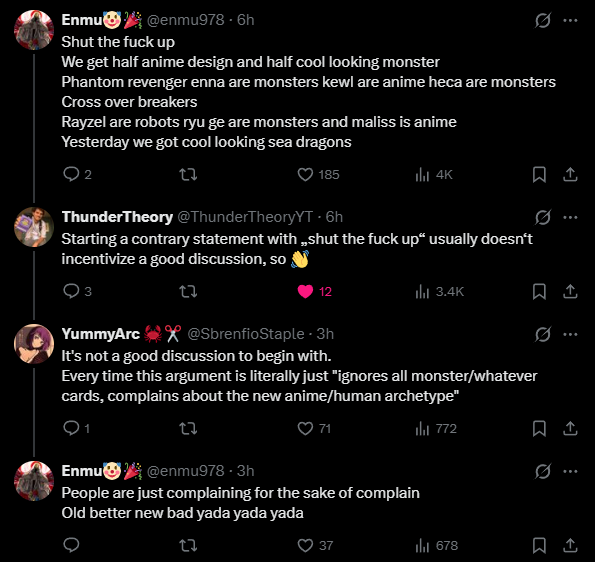Open more options on ThunderTheory's tweet
The height and width of the screenshot is (562, 595).
(570, 217)
